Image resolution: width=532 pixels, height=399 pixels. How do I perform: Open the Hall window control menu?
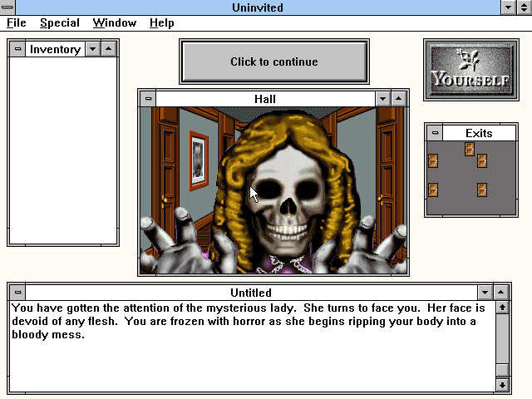[x=148, y=99]
